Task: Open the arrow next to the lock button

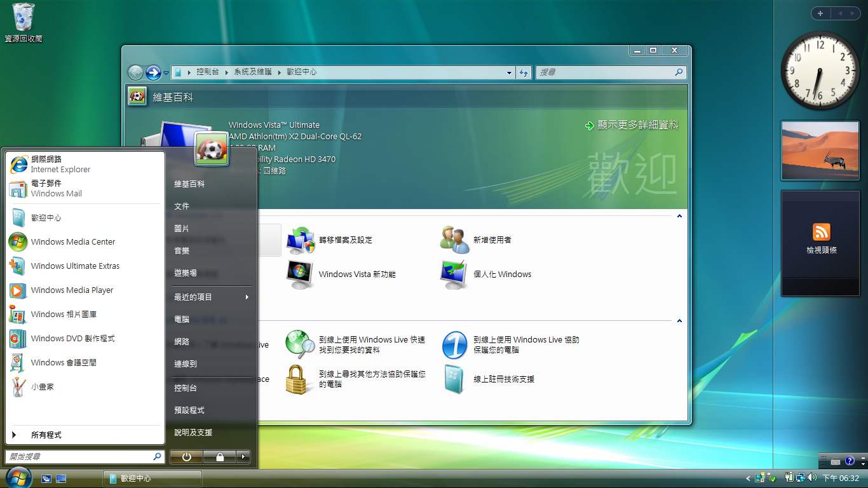Action: click(x=241, y=457)
